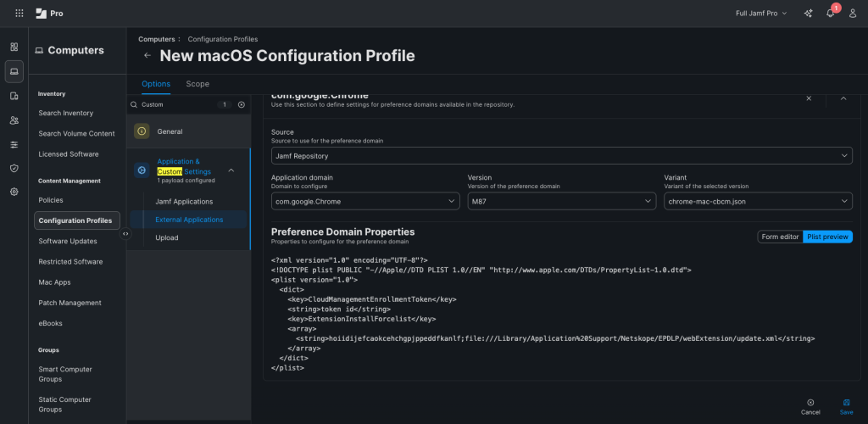This screenshot has width=868, height=424.
Task: Open Settings gear in left rail
Action: [x=14, y=192]
